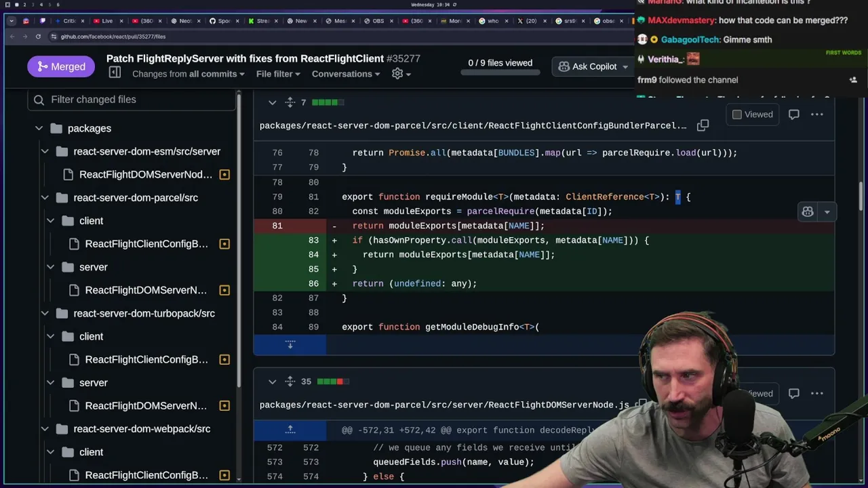
Task: Open the Copilot dropdown arrow beside line 82
Action: click(x=827, y=212)
